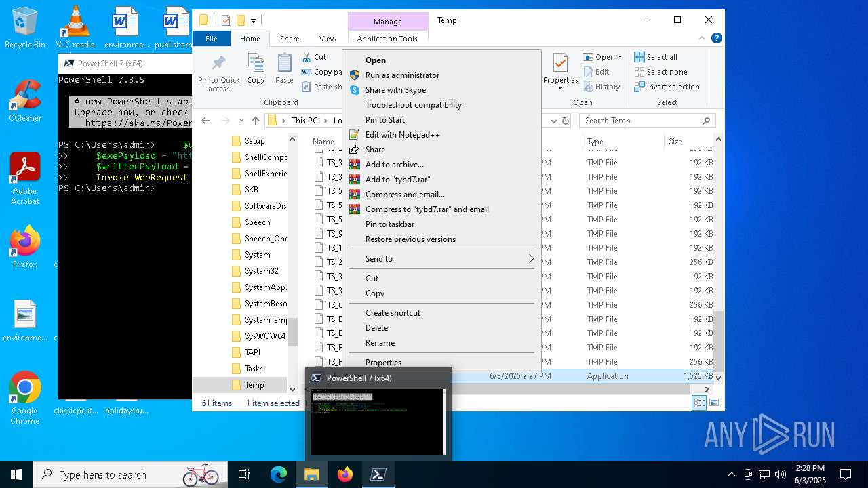Open notification center in system tray
The height and width of the screenshot is (488, 868).
(846, 474)
